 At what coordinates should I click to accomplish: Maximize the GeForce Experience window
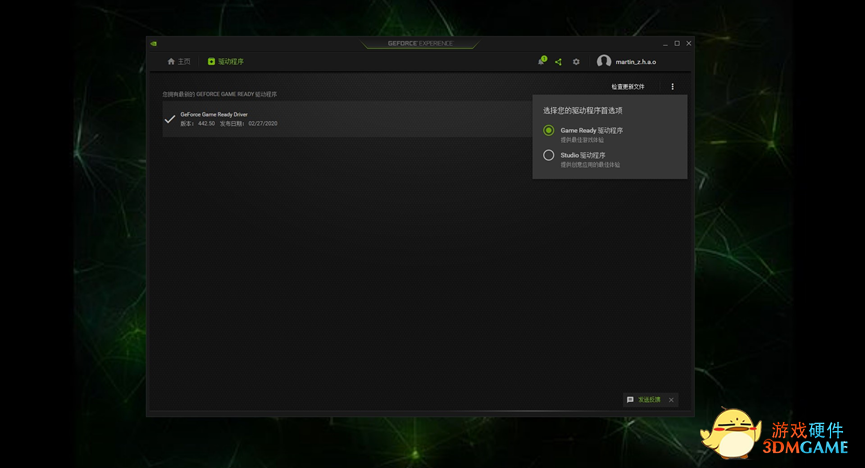(x=677, y=43)
